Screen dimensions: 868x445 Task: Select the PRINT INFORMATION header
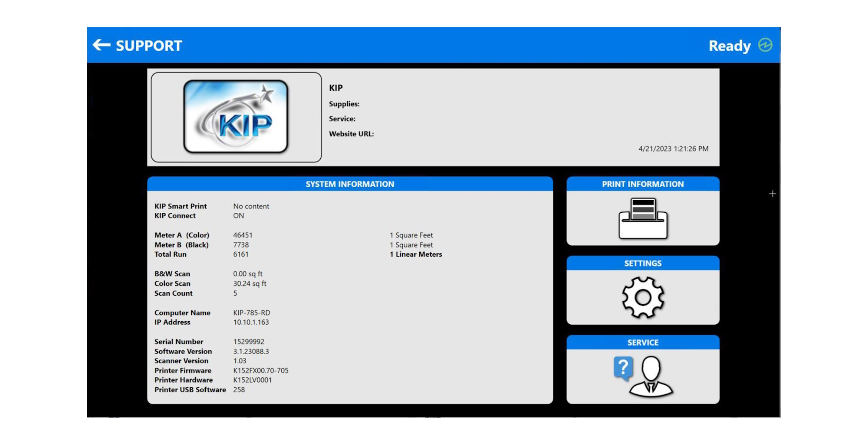[x=643, y=184]
